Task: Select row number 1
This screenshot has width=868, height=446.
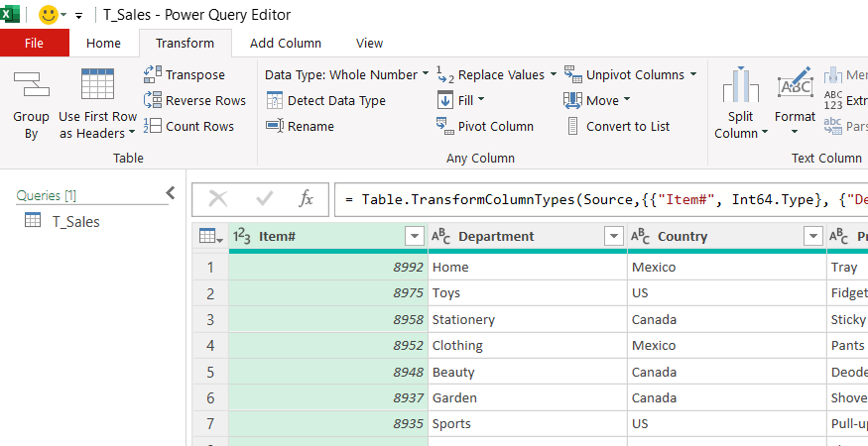Action: (x=210, y=268)
